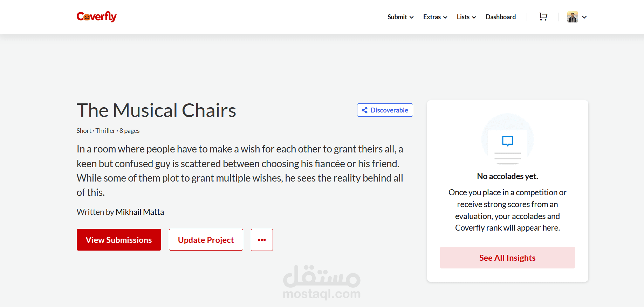Open account menu chevron beside avatar
The image size is (644, 307).
pos(584,17)
